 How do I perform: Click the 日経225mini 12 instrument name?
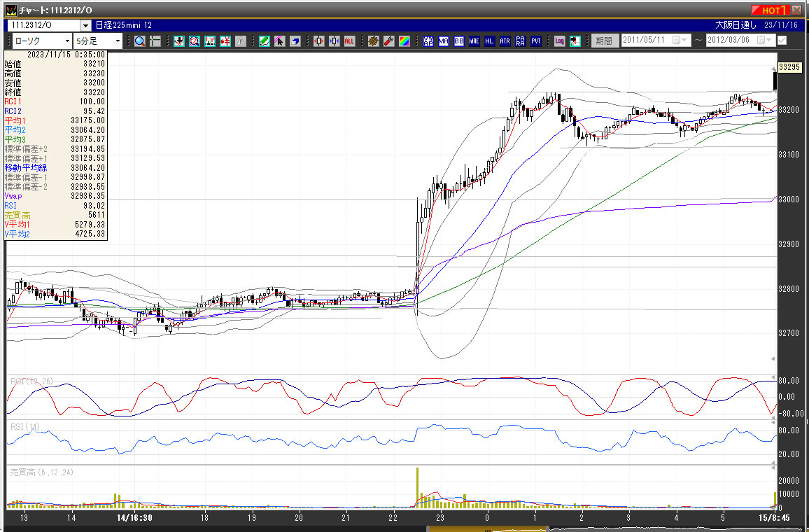point(124,25)
